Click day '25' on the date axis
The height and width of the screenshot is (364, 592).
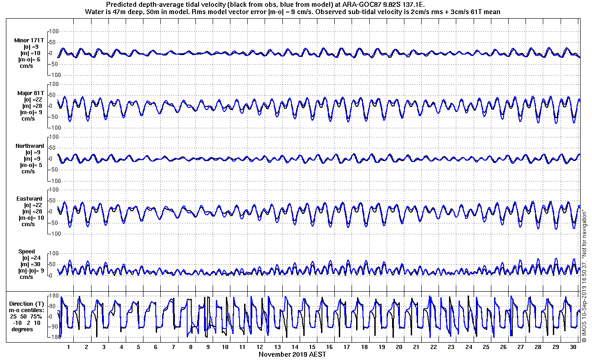[x=486, y=347]
